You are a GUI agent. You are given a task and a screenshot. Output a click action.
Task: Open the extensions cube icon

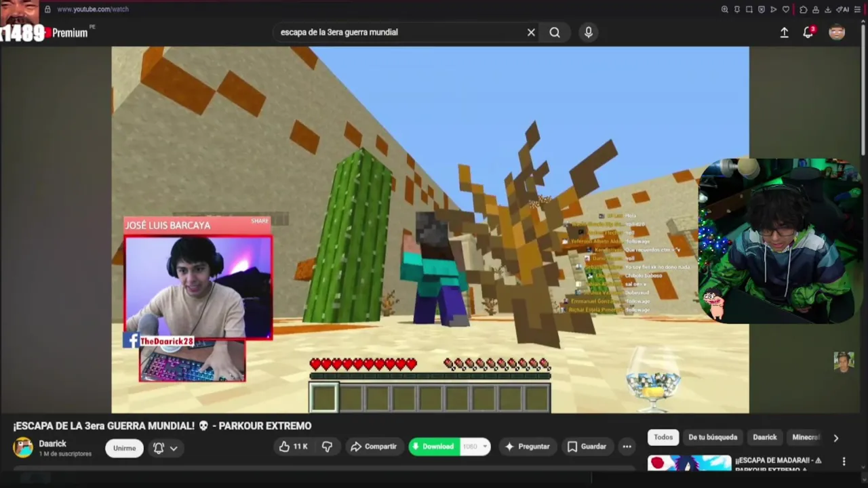click(804, 9)
